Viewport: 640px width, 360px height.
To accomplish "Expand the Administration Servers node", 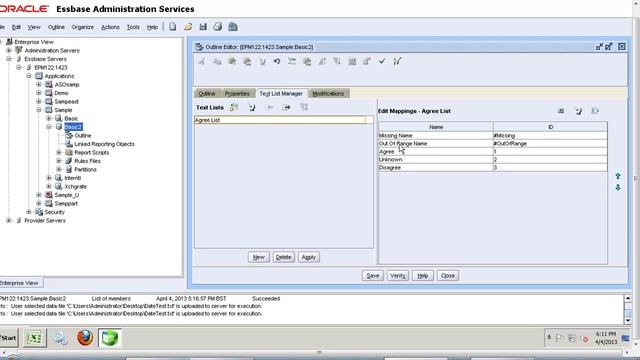I will point(9,50).
